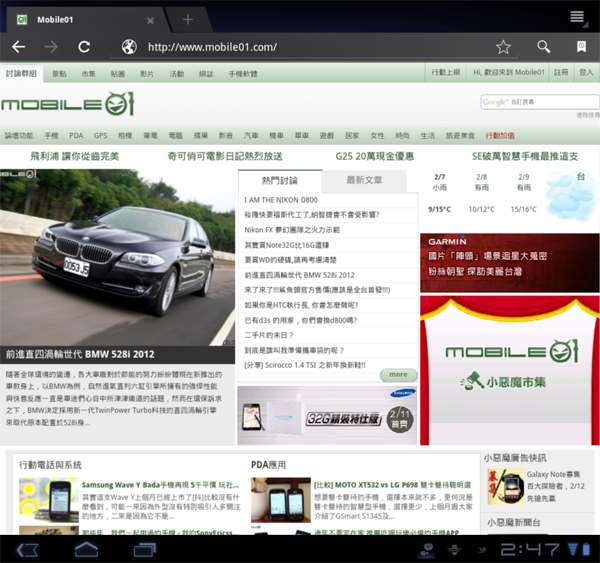Click the Google custom search box

pyautogui.click(x=540, y=102)
